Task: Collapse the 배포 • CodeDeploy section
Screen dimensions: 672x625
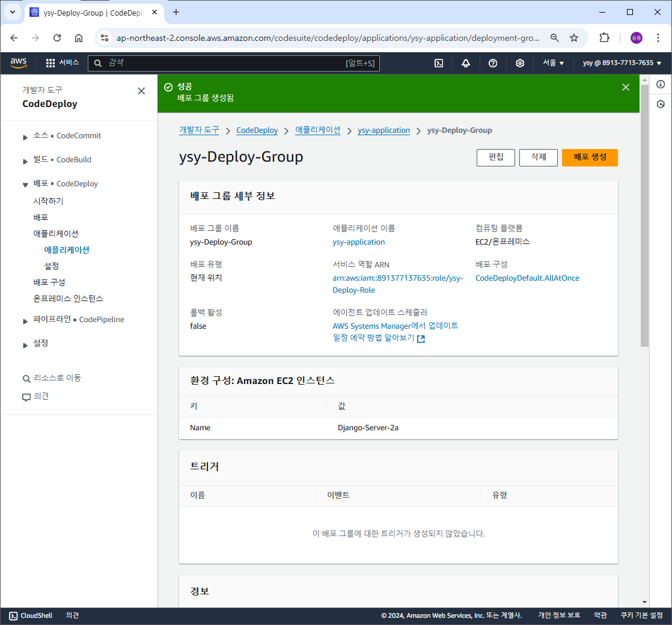Action: [25, 185]
